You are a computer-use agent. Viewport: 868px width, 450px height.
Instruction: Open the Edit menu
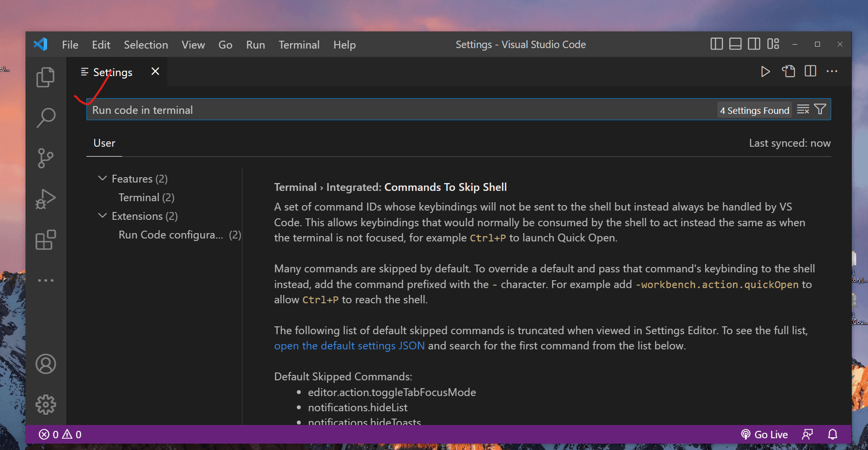(101, 45)
